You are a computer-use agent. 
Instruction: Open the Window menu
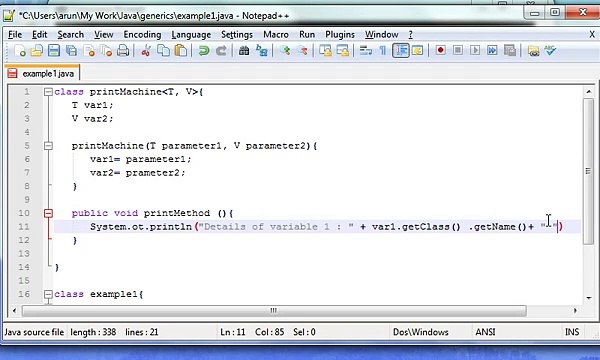point(382,34)
